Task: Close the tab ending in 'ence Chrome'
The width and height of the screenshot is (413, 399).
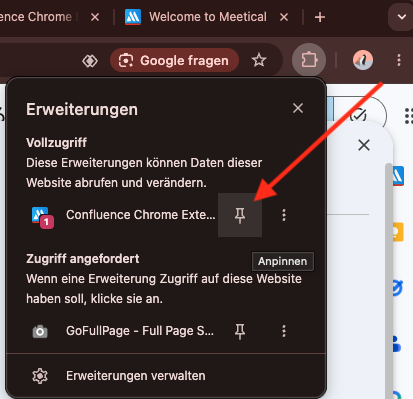Action: coord(95,17)
